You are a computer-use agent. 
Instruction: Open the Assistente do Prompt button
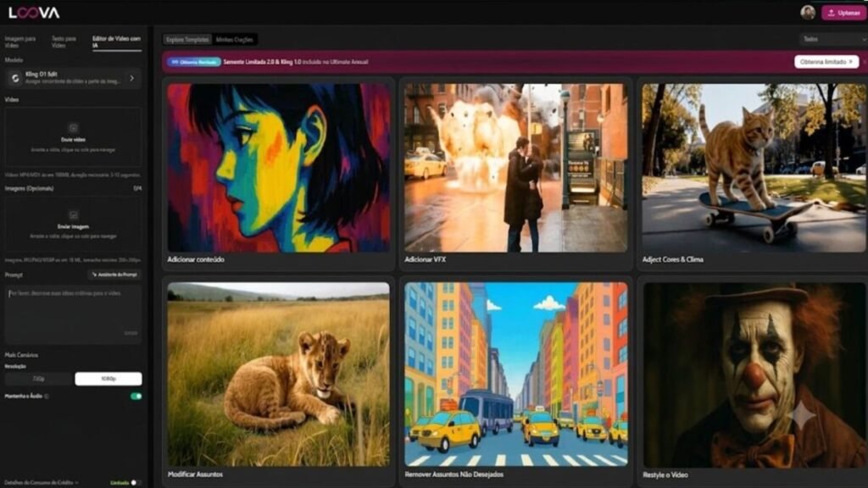pyautogui.click(x=114, y=274)
